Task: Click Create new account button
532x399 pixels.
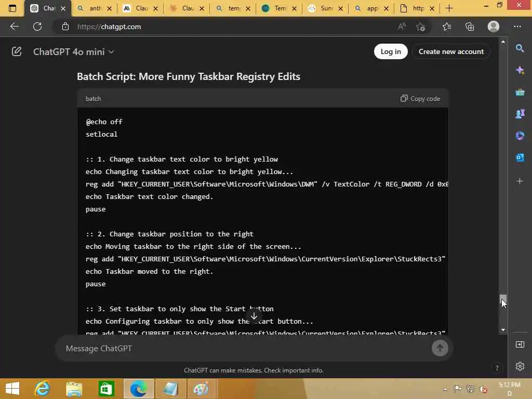Action: click(451, 51)
